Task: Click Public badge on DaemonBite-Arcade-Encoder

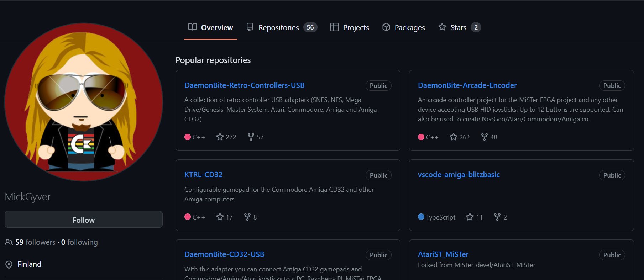Action: point(612,85)
